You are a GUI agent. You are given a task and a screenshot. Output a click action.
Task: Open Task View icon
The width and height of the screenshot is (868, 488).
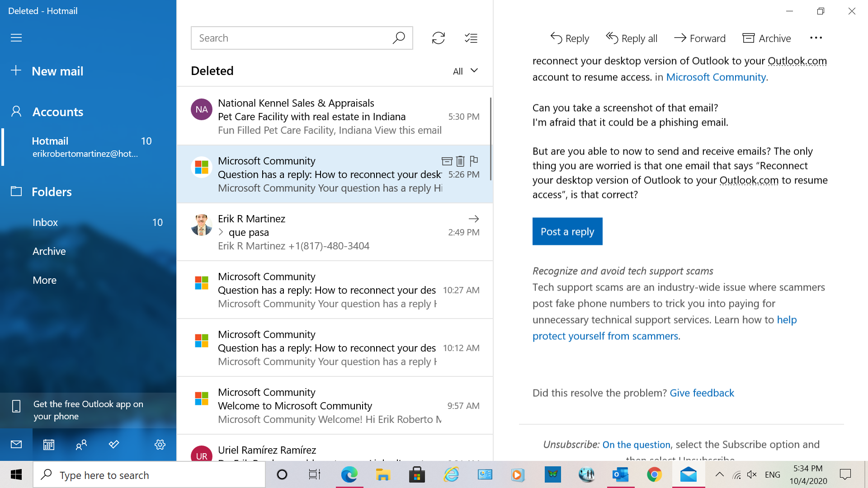point(315,474)
